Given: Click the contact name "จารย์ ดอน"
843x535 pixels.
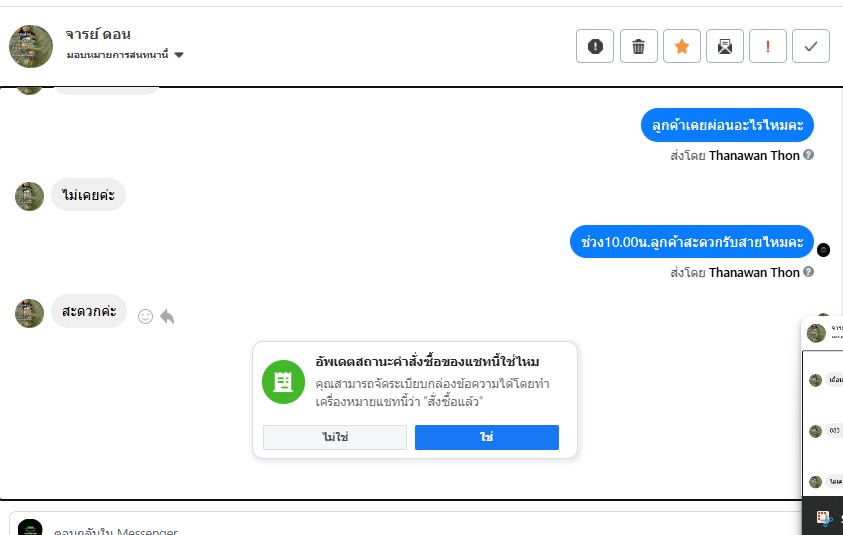Looking at the screenshot, I should (x=98, y=35).
